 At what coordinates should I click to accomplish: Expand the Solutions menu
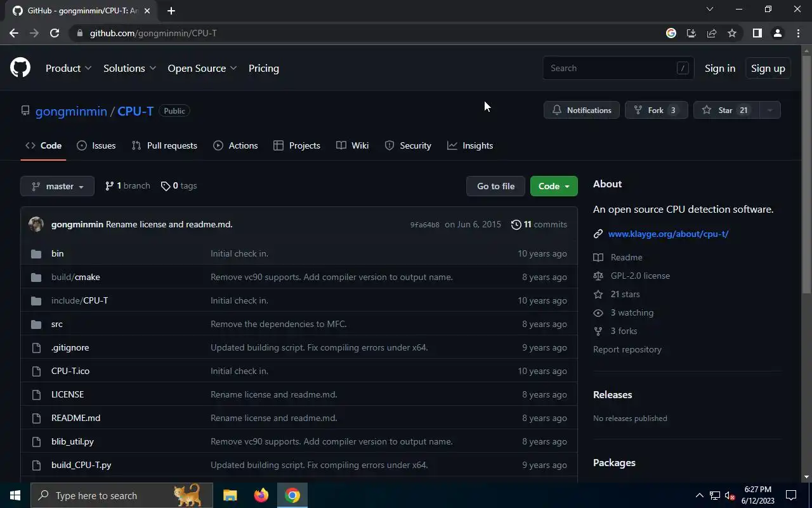(130, 68)
